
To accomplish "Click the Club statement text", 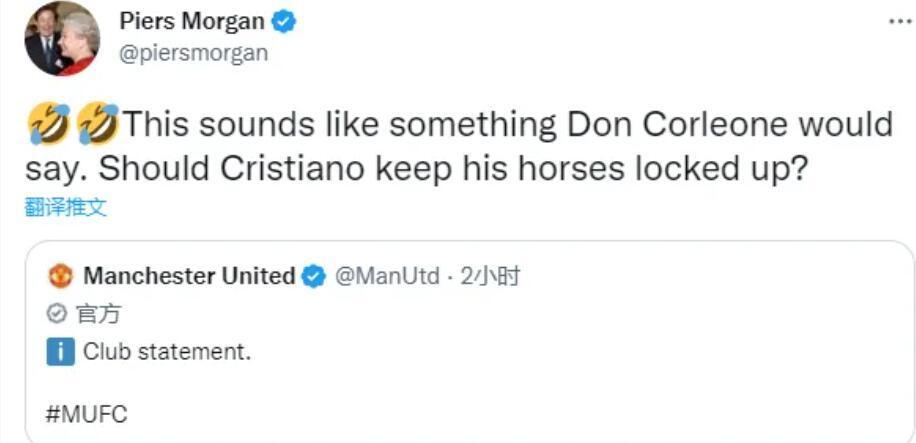I will [166, 352].
